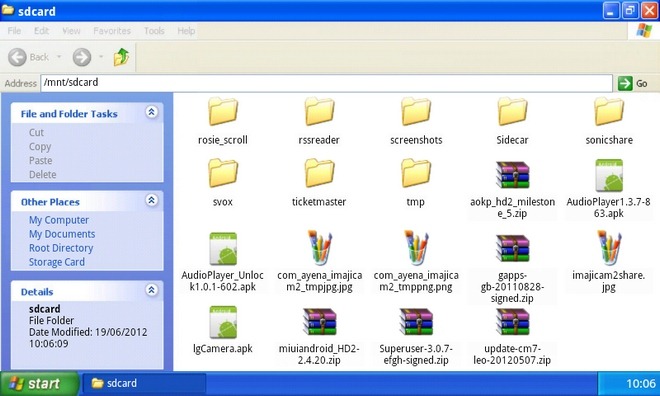The width and height of the screenshot is (660, 396).
Task: Click Delete in File and Folder Tasks
Action: (x=43, y=175)
